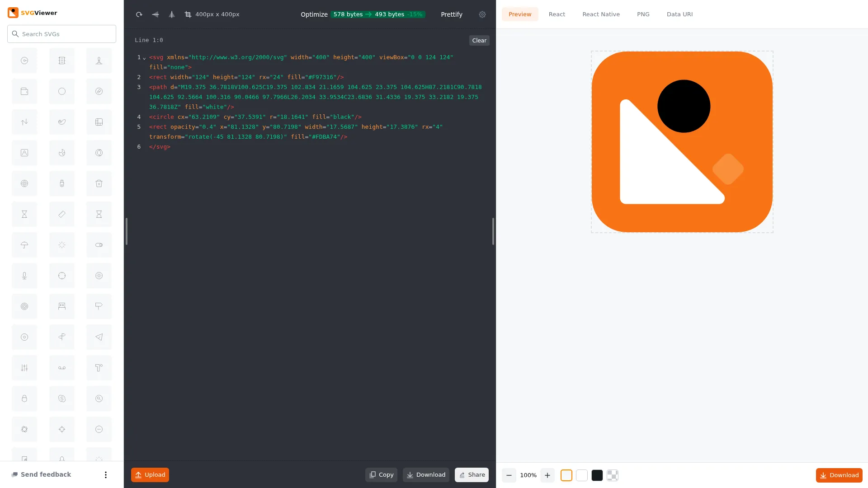Select the ruler icon in sidebar
This screenshot has width=868, height=488.
pyautogui.click(x=62, y=214)
